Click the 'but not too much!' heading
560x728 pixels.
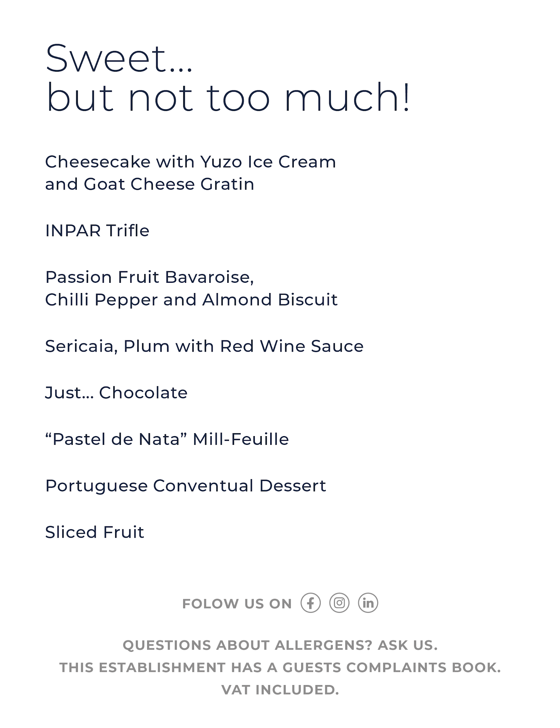tap(228, 97)
